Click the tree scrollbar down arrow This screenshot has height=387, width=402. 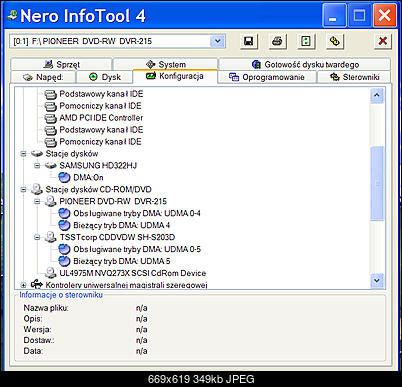[x=377, y=281]
